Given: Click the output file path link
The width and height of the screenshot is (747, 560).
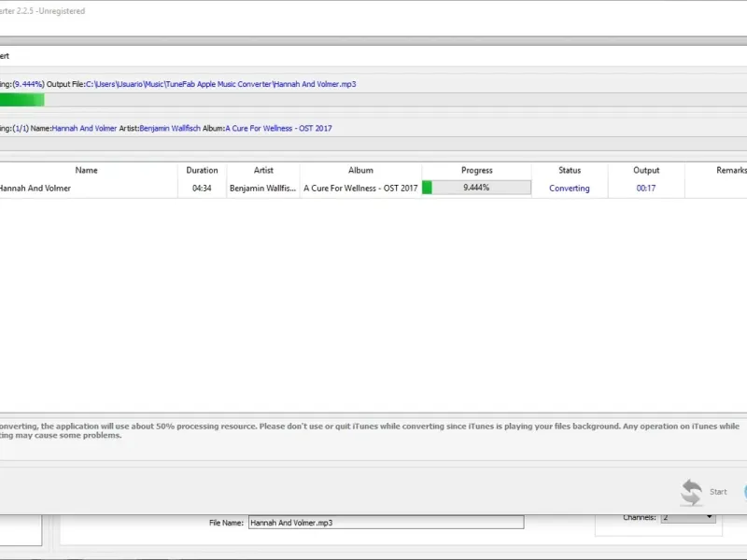Looking at the screenshot, I should click(x=221, y=84).
